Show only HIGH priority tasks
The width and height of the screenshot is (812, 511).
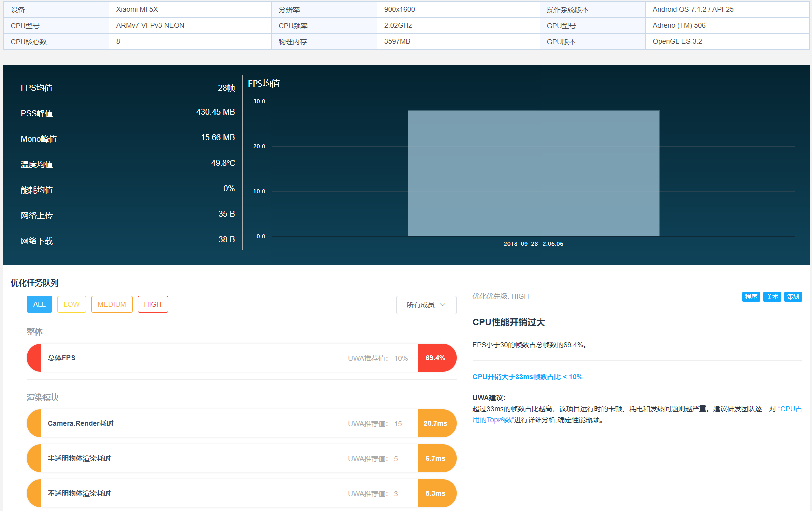153,304
